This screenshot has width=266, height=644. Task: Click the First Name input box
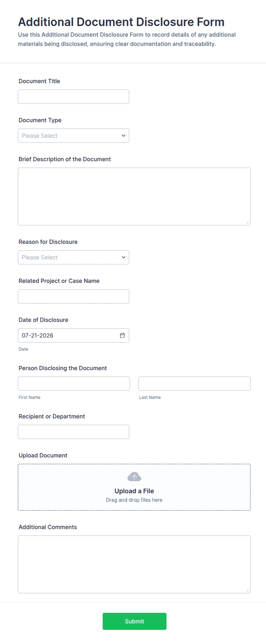(x=74, y=384)
